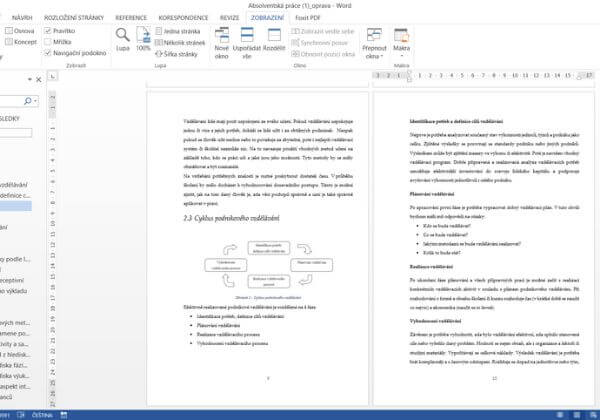Click the vertical ruler
The width and height of the screenshot is (600, 420).
click(52, 249)
